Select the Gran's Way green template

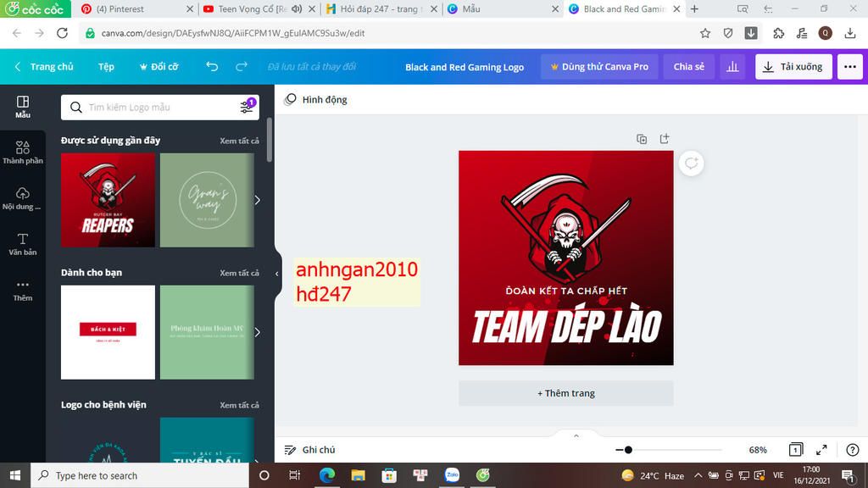coord(207,200)
